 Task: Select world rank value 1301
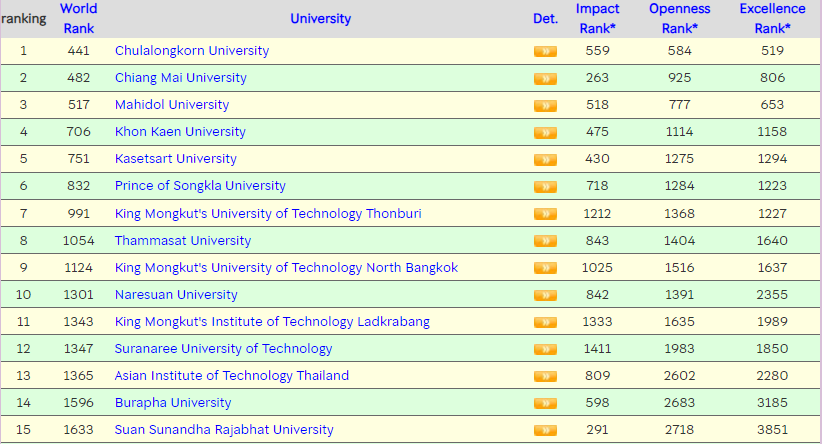[x=79, y=295]
